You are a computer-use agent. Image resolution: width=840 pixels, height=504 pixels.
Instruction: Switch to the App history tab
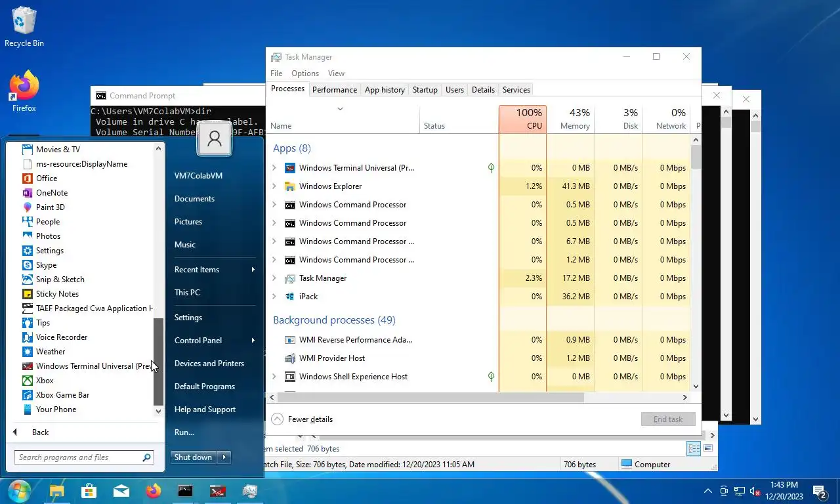click(x=385, y=90)
